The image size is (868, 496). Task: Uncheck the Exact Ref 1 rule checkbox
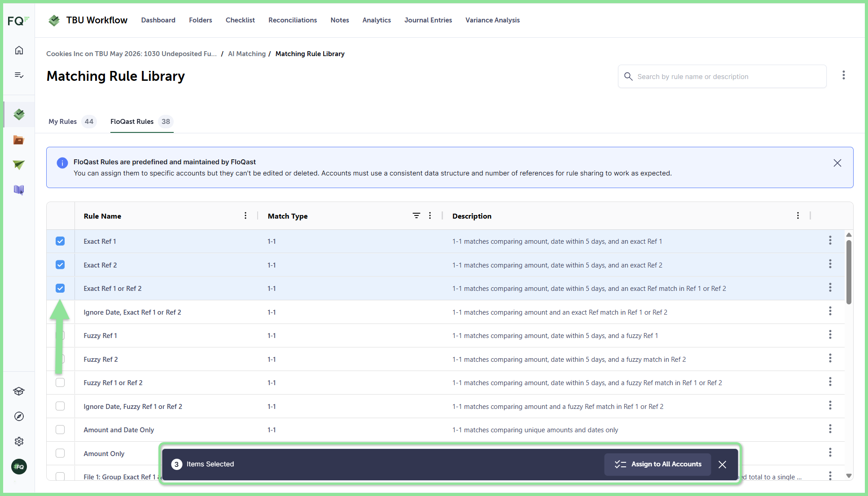(60, 241)
